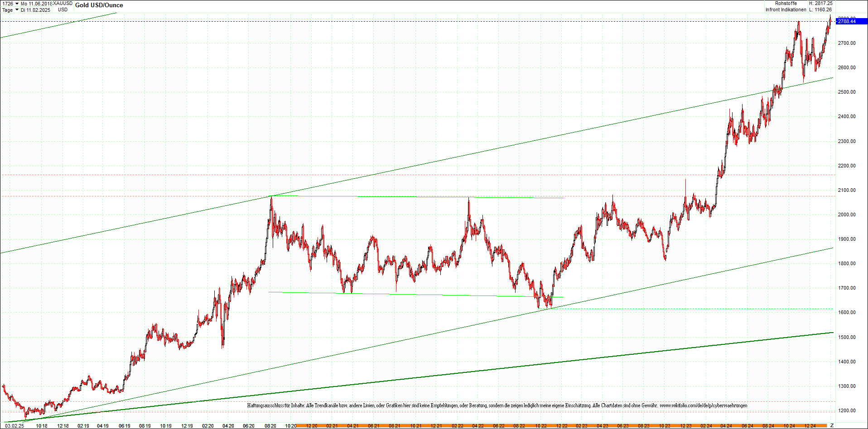Select the "Rohstoffe" category label
This screenshot has height=429, width=868.
pos(786,3)
